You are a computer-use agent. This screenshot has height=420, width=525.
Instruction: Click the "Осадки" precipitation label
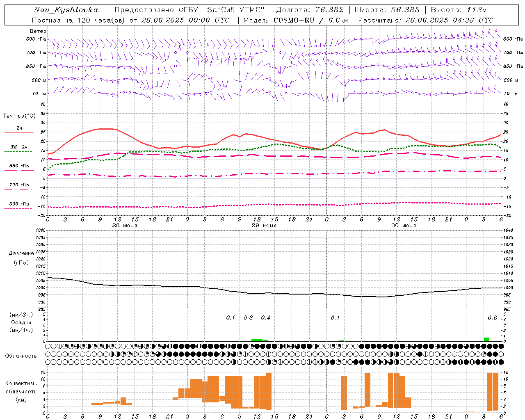(x=21, y=322)
